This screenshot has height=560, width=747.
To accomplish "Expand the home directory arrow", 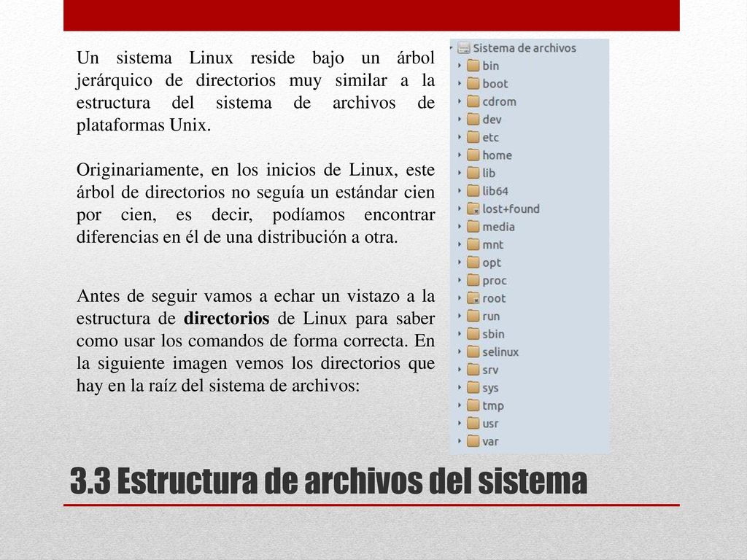I will [x=460, y=155].
